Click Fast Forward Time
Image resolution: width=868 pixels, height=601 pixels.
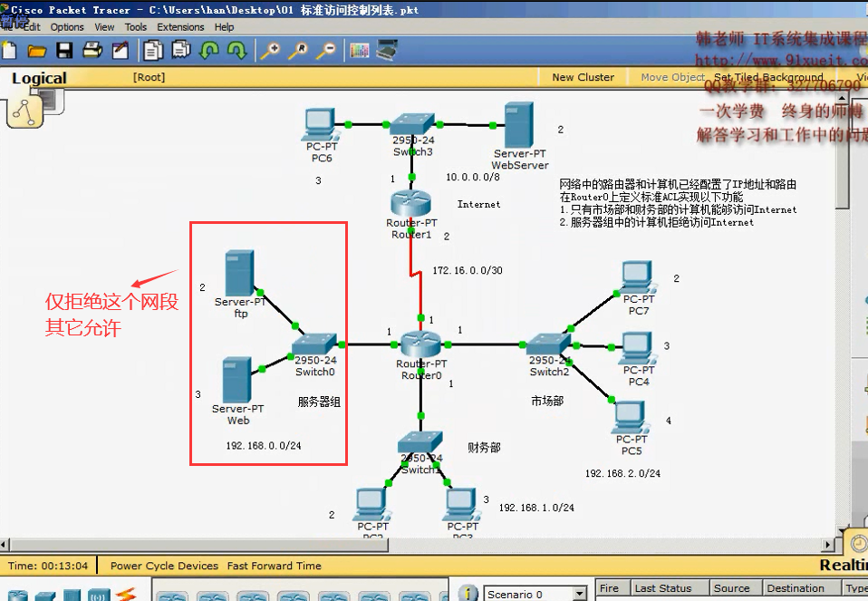(x=274, y=566)
